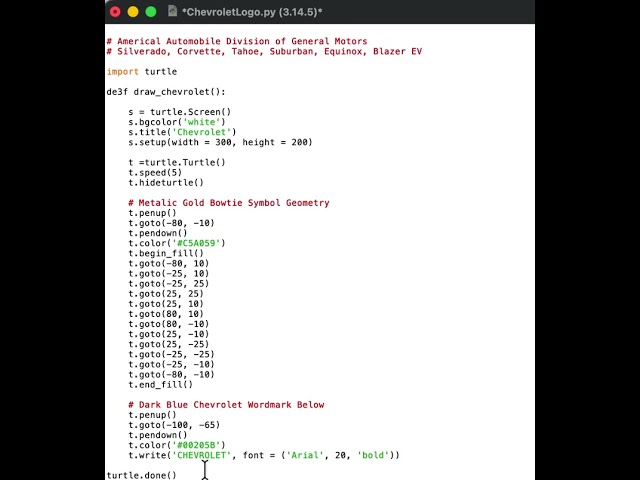Click the '# Dark Blue Chevrolet Wordmark Below' comment
Screen dimensions: 640x480
[226, 405]
